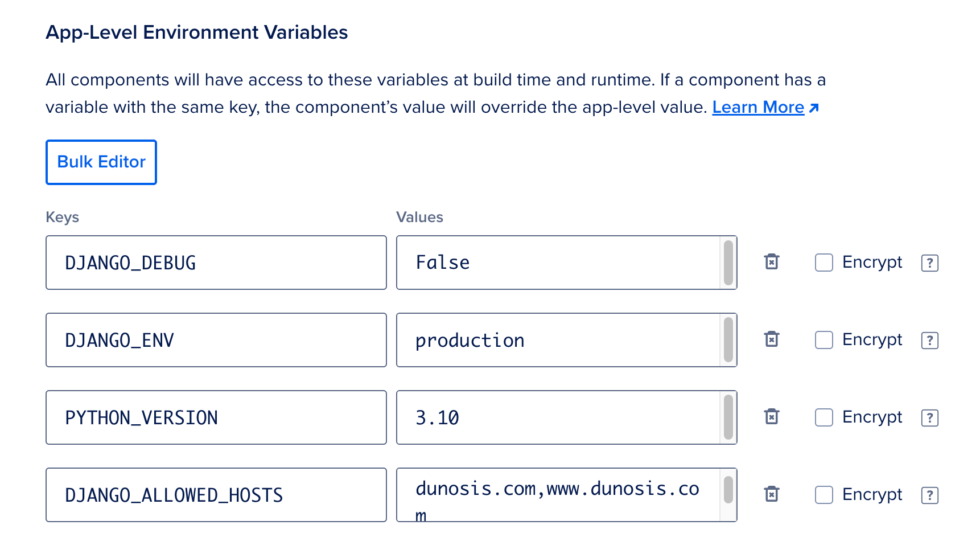Open encrypt help for DJANGO_DEBUG row
The height and width of the screenshot is (541, 980).
(x=929, y=263)
